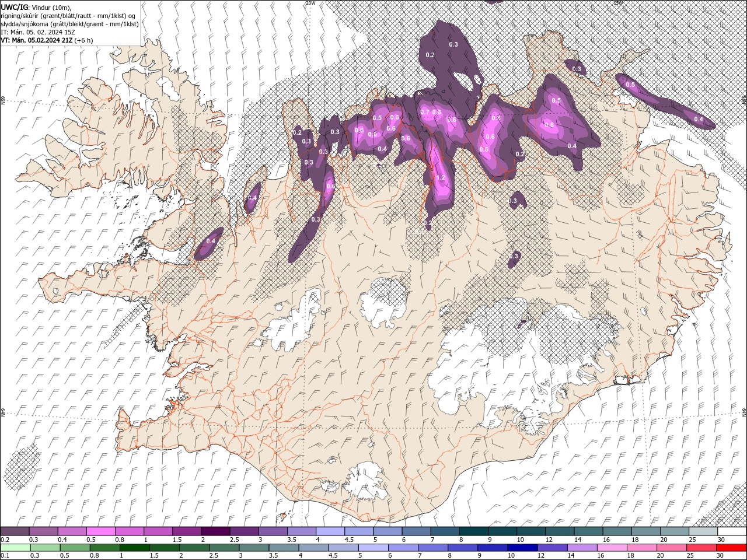747x560 pixels.
Task: Select the bright pink 0.5 snow legend swatch
Action: pos(100,531)
